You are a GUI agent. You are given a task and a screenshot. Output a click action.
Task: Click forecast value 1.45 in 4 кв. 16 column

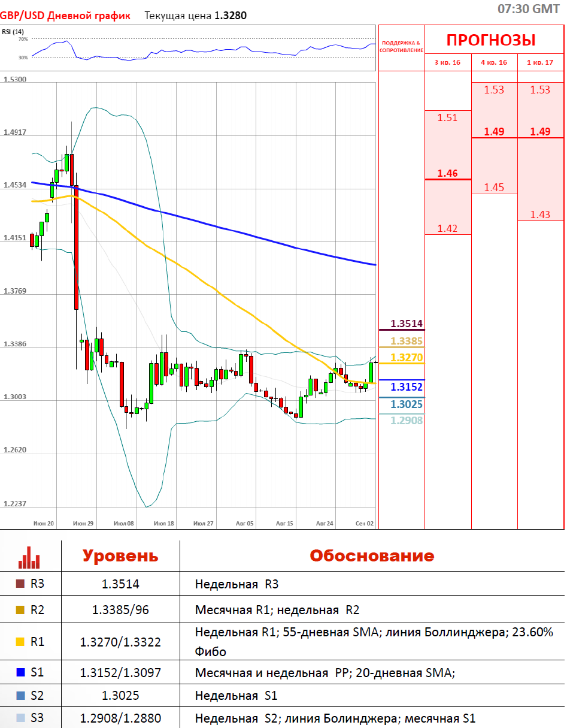494,188
